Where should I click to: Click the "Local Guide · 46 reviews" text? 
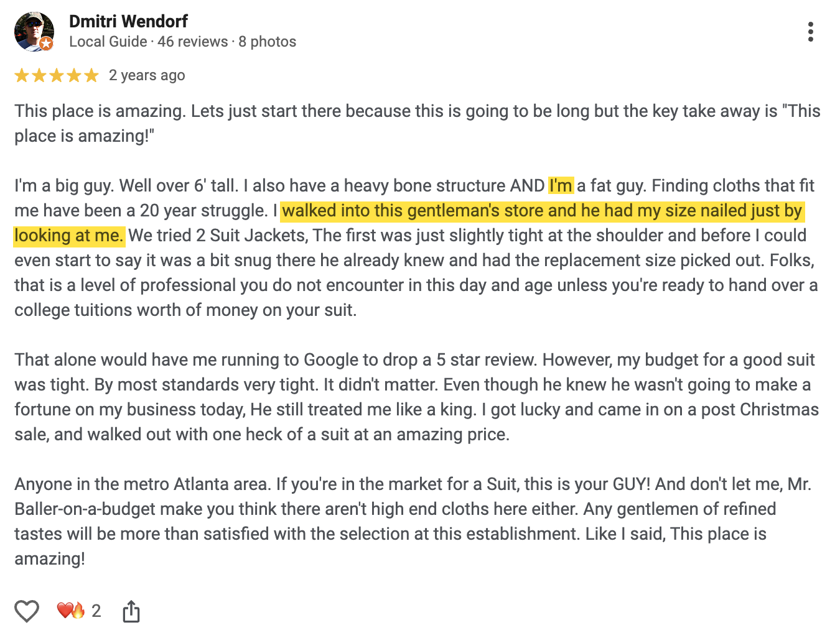148,42
